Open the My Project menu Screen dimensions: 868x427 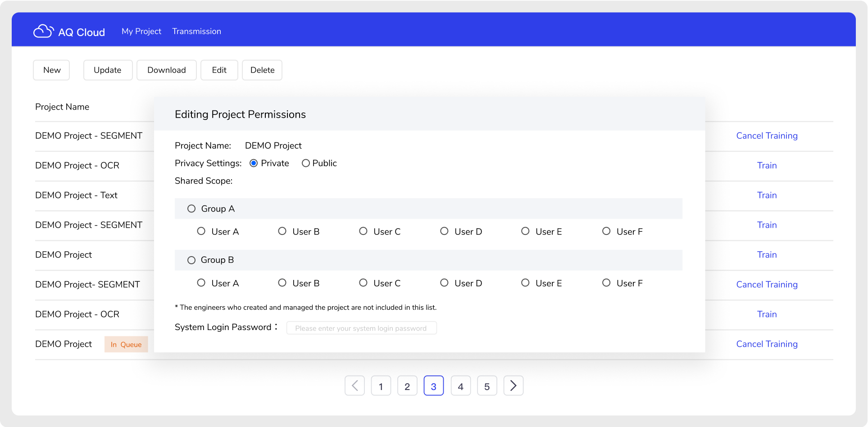141,31
